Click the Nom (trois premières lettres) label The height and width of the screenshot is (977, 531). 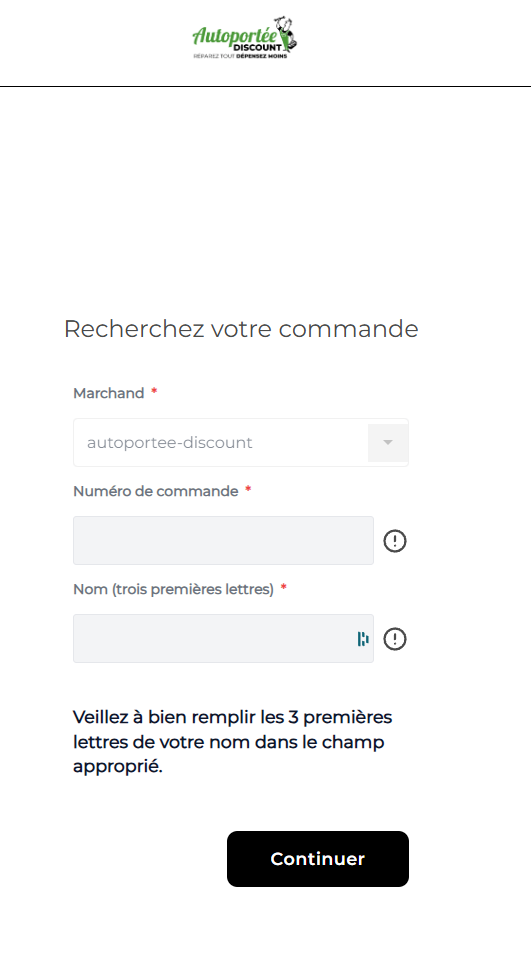pyautogui.click(x=173, y=589)
